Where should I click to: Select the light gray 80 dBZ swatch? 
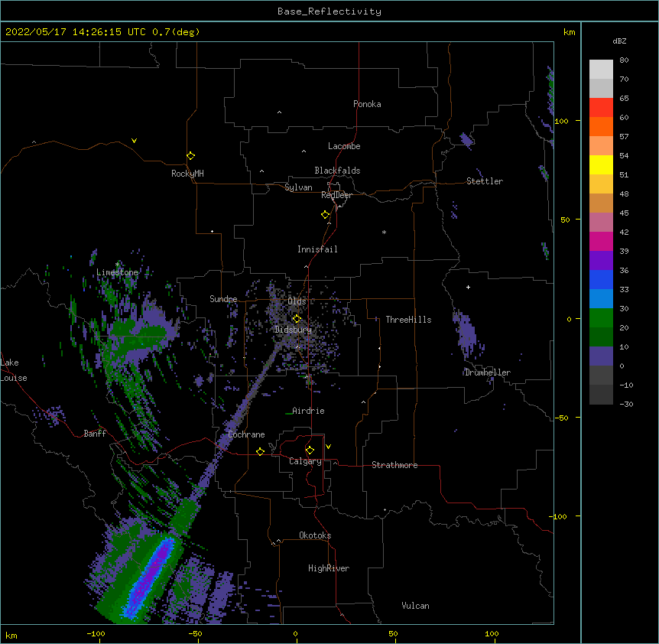[601, 70]
